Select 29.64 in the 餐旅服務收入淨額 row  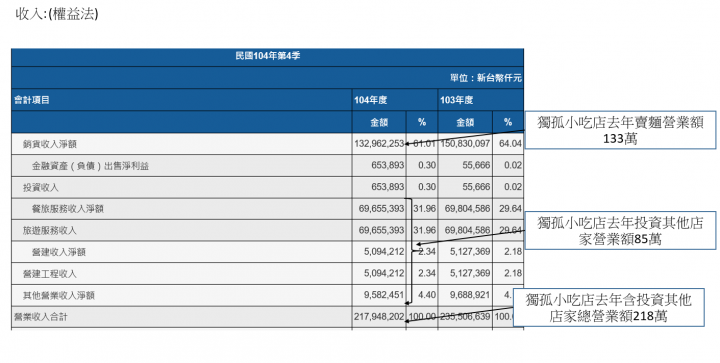pyautogui.click(x=511, y=208)
